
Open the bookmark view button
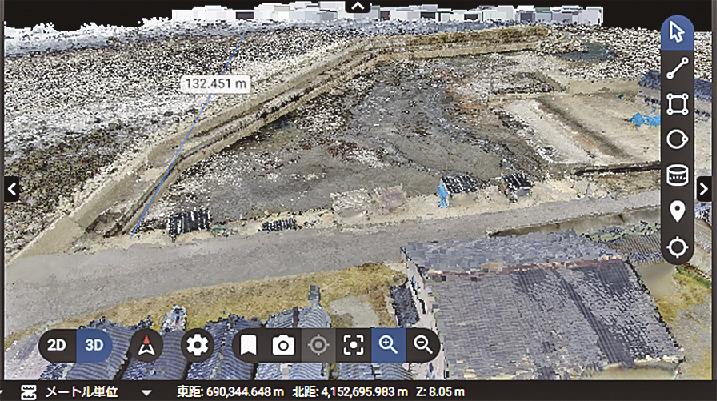coord(248,346)
